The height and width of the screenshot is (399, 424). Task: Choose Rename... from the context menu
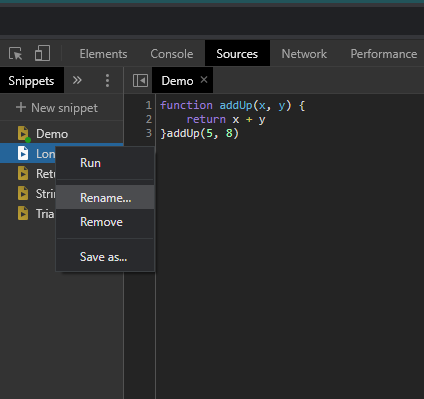105,198
